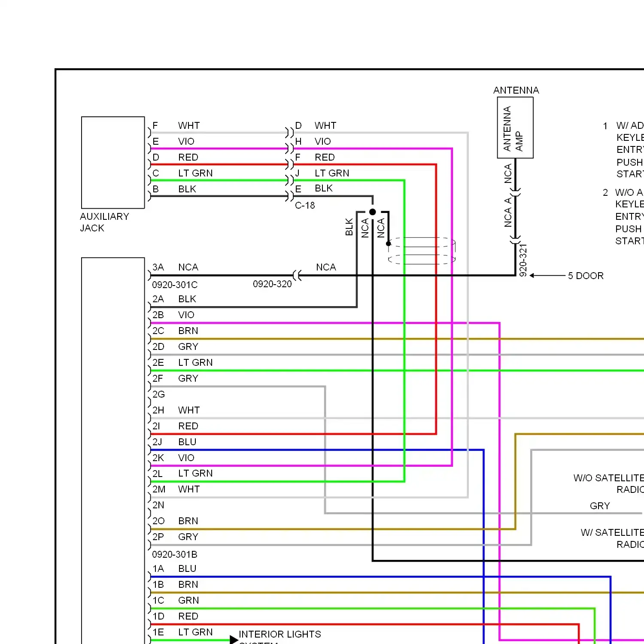Screen dimensions: 644x644
Task: Click C-18 pin F RED label
Action: pos(315,157)
